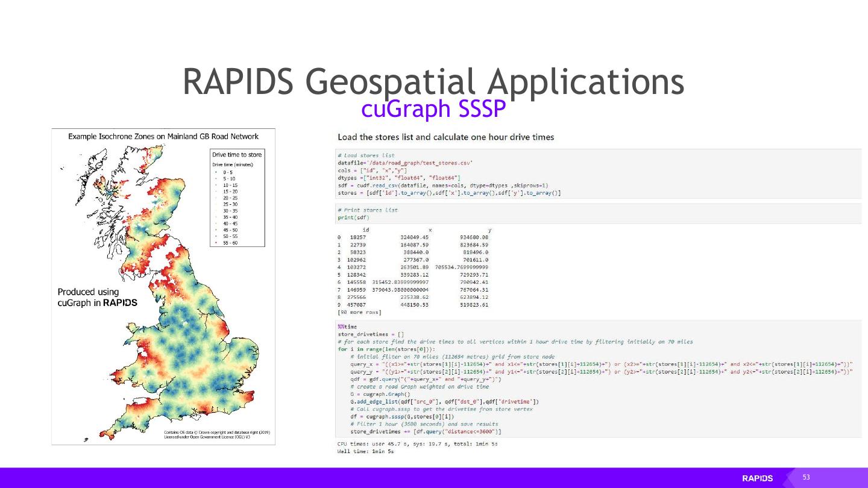
Task: Click the "Produced using" caption on the map
Action: [x=88, y=292]
